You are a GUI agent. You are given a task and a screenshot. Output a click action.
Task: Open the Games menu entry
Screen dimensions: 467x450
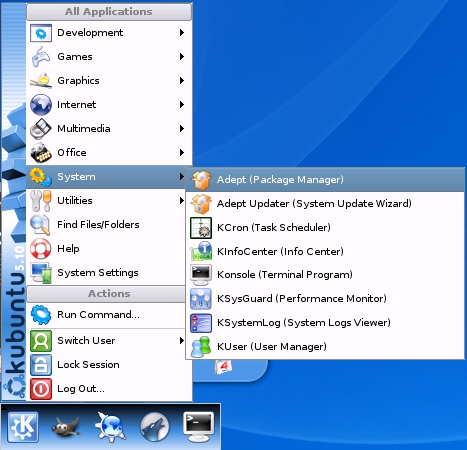(x=109, y=57)
